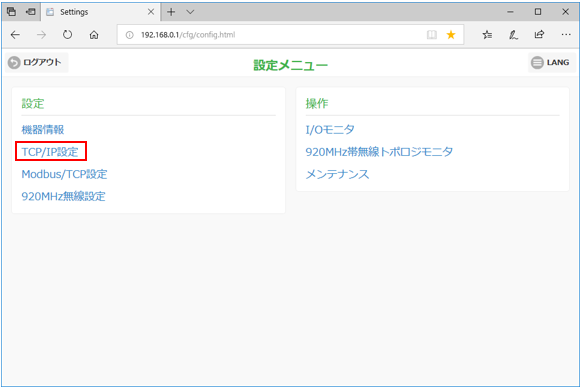
Task: Open Modbus/TCP設定 page
Action: [64, 174]
